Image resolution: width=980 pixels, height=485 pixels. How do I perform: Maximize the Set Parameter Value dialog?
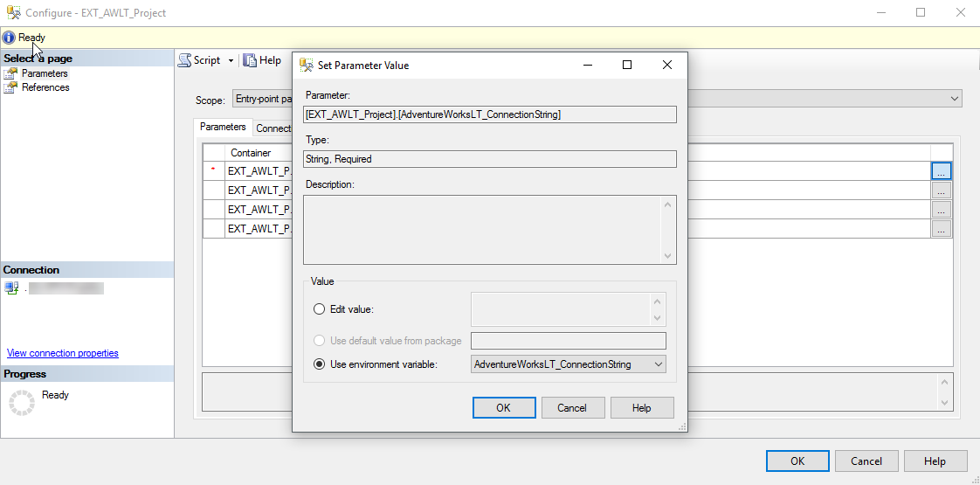tap(627, 65)
